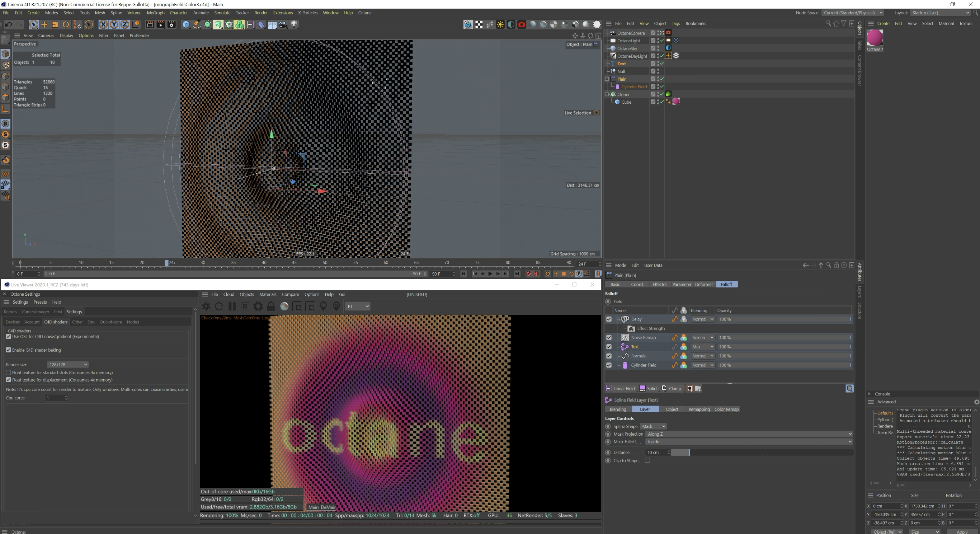
Task: Select the Rotate tool in top toolbar
Action: (x=66, y=25)
